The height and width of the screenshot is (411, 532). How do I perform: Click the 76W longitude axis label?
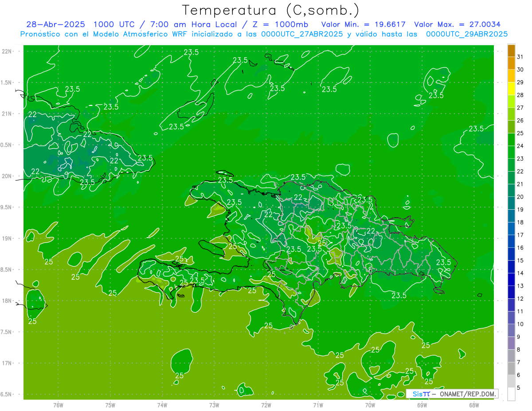point(58,405)
